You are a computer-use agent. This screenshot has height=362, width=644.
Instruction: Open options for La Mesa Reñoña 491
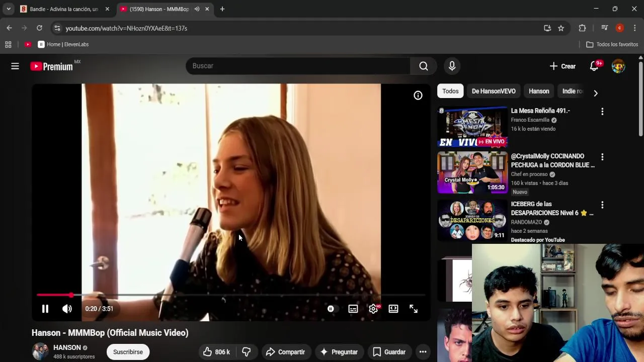tap(602, 112)
